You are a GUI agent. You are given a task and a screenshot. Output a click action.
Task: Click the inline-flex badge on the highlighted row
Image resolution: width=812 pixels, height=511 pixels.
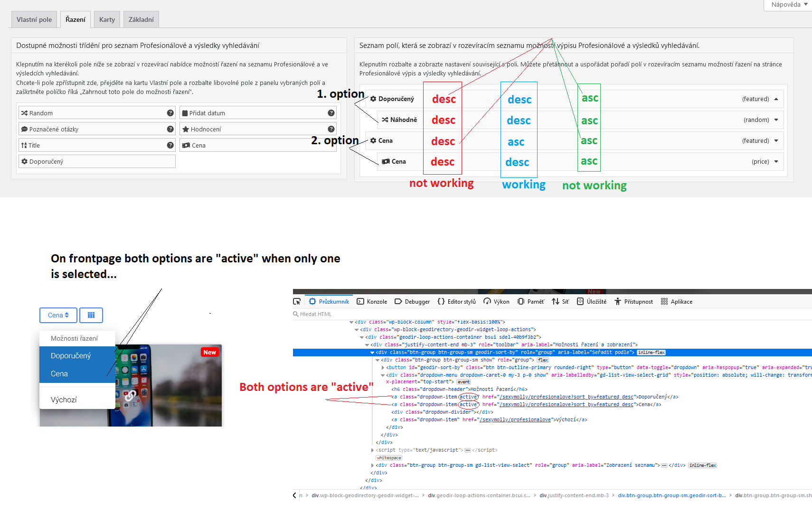651,353
